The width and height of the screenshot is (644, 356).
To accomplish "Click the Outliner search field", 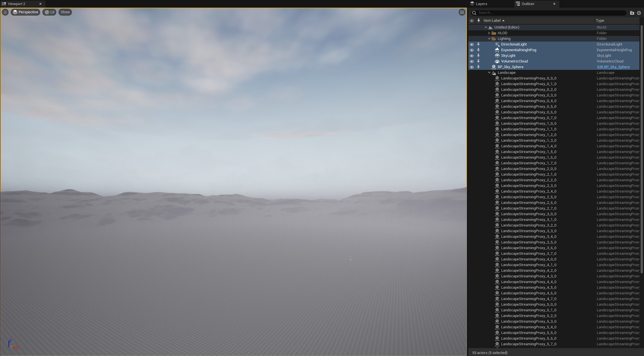I will [x=549, y=13].
